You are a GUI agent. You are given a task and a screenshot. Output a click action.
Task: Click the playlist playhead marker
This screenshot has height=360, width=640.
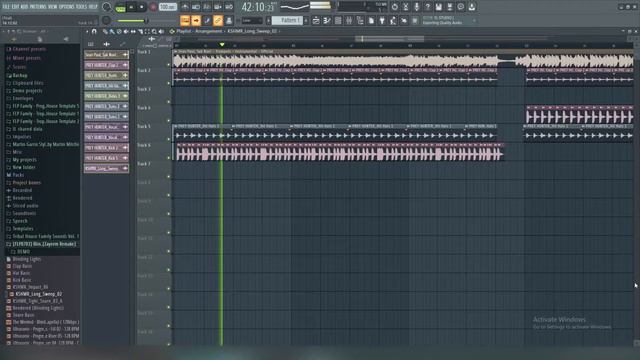point(222,44)
